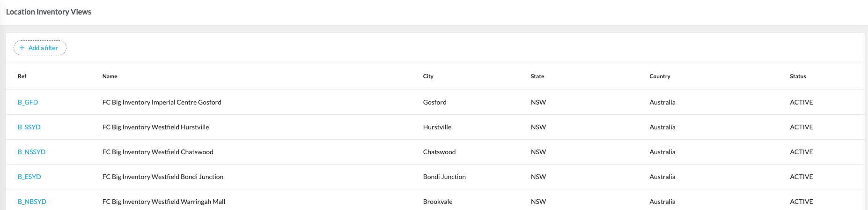Open the B_GFD location link
The image size is (868, 210).
(28, 102)
